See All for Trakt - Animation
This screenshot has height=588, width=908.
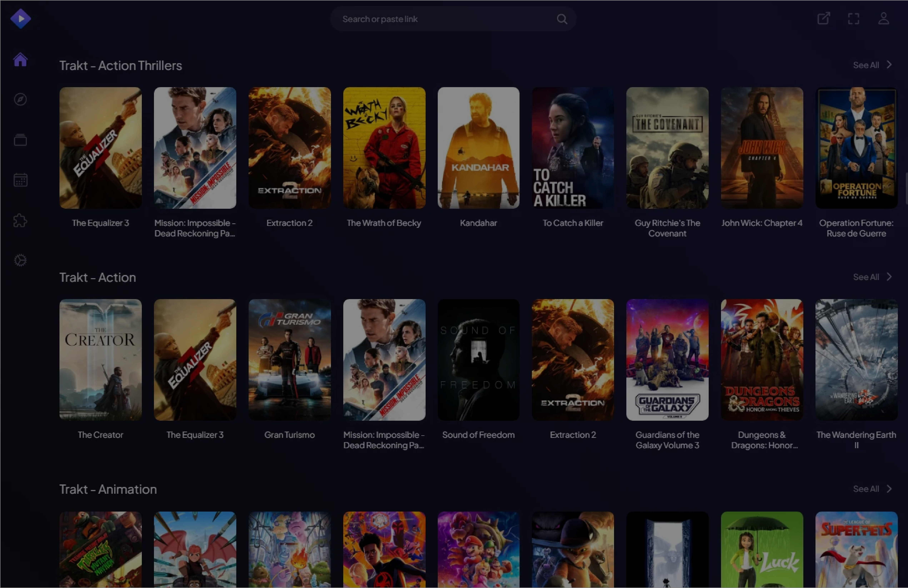(x=872, y=489)
